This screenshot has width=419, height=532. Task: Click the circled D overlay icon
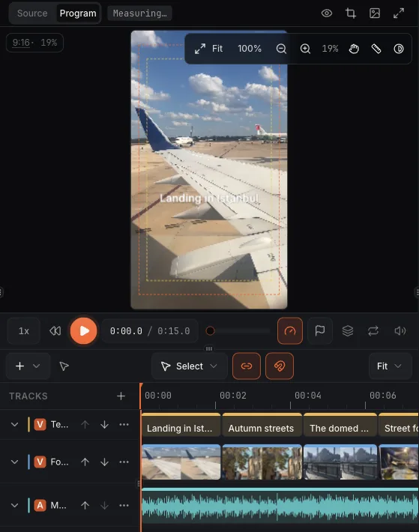coord(399,49)
